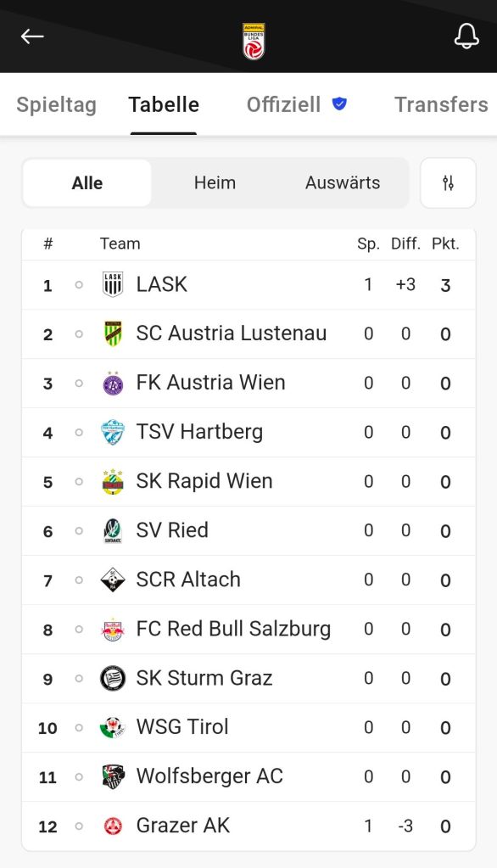
Task: Tap the back arrow icon
Action: (32, 36)
